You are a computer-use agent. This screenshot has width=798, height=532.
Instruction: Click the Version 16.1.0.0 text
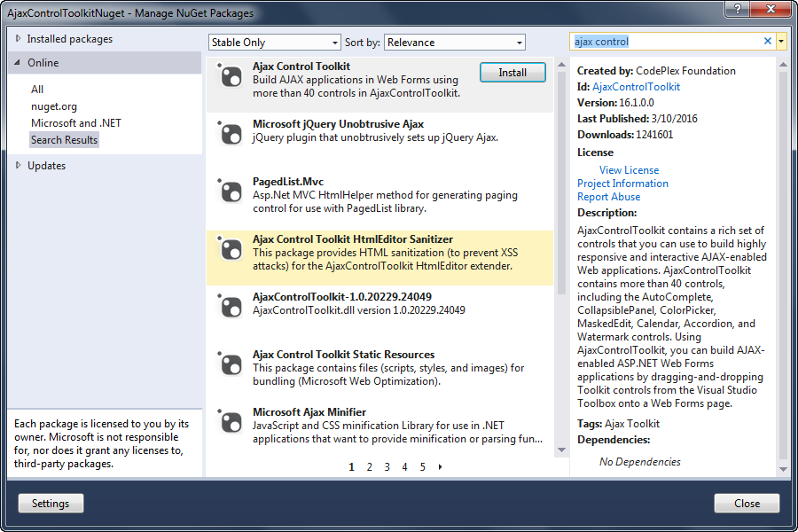tap(615, 103)
